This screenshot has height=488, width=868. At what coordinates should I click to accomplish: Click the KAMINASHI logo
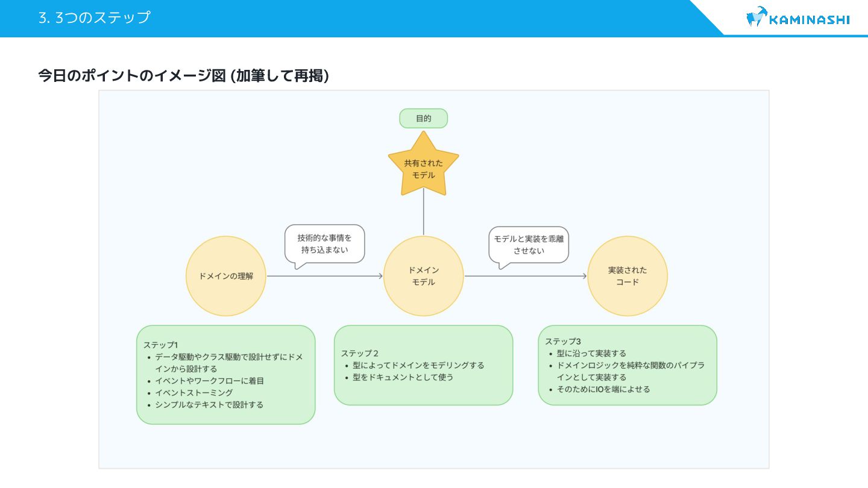pos(798,17)
